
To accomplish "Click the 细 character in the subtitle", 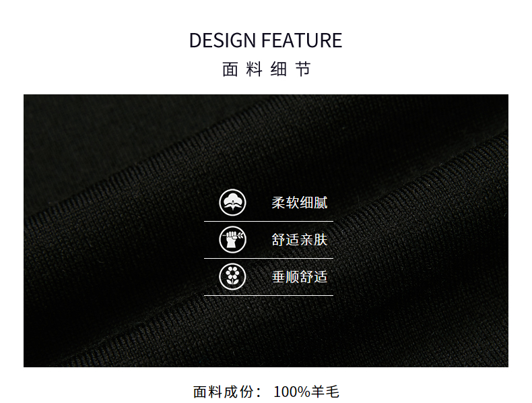I will [x=279, y=69].
